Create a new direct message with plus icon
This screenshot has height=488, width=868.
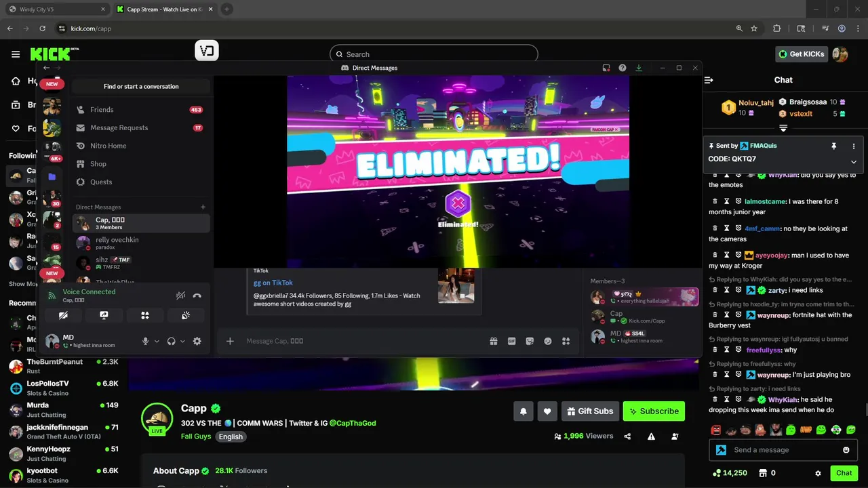pyautogui.click(x=203, y=207)
